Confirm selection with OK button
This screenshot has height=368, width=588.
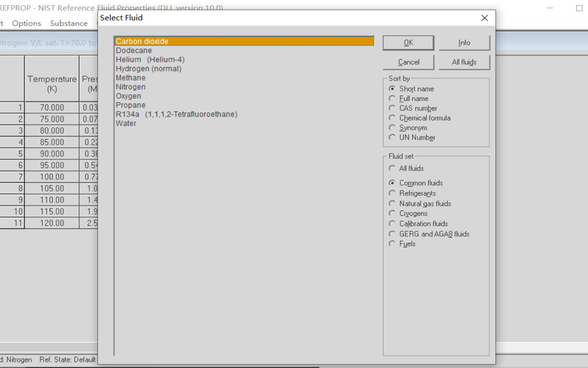(408, 43)
